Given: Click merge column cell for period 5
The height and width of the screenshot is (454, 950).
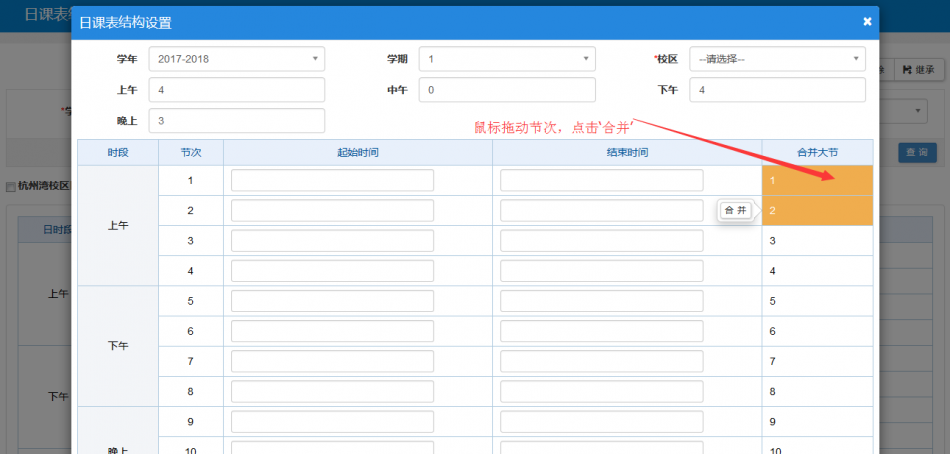Looking at the screenshot, I should 816,301.
